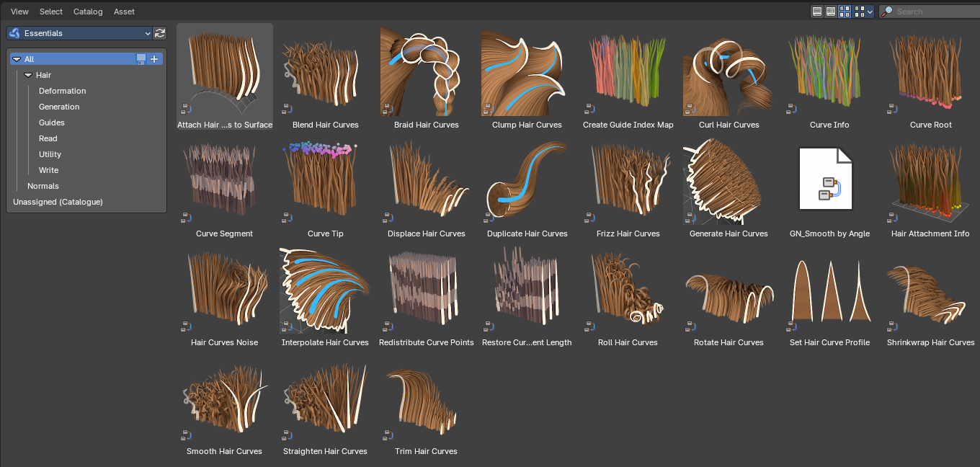Collapse the All catalog triangle
980x467 pixels.
(17, 59)
